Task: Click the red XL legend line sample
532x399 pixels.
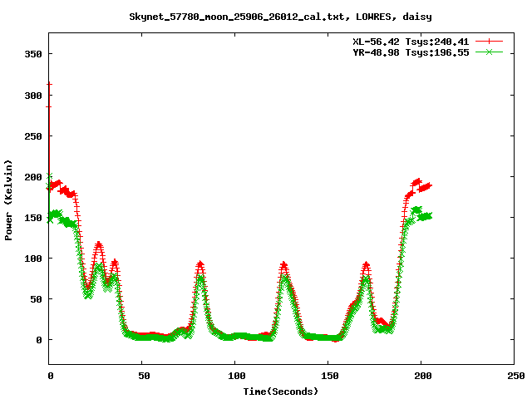Action: [489, 42]
